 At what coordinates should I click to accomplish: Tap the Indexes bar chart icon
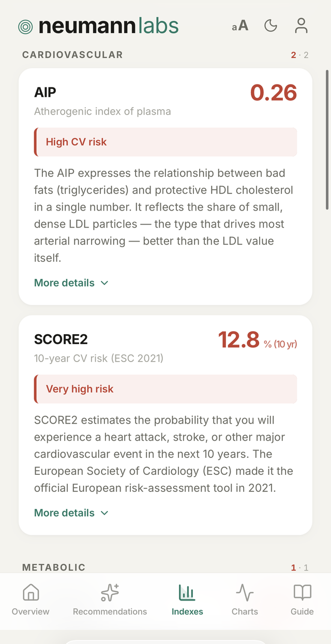[187, 592]
